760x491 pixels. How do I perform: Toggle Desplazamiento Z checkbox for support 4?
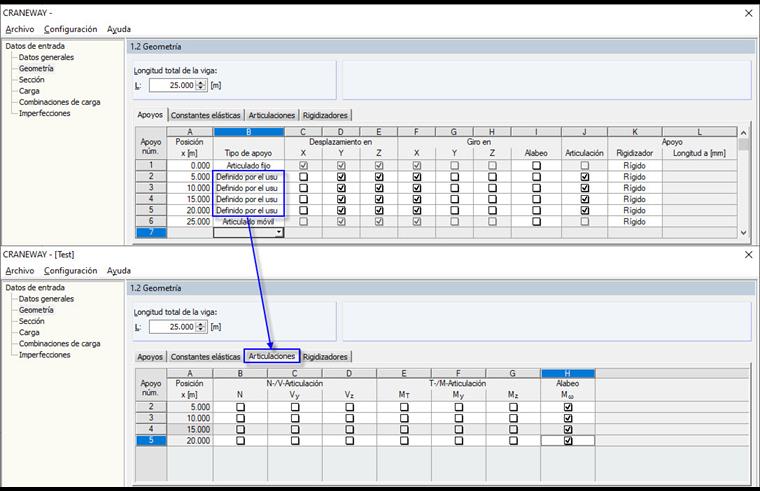click(379, 199)
